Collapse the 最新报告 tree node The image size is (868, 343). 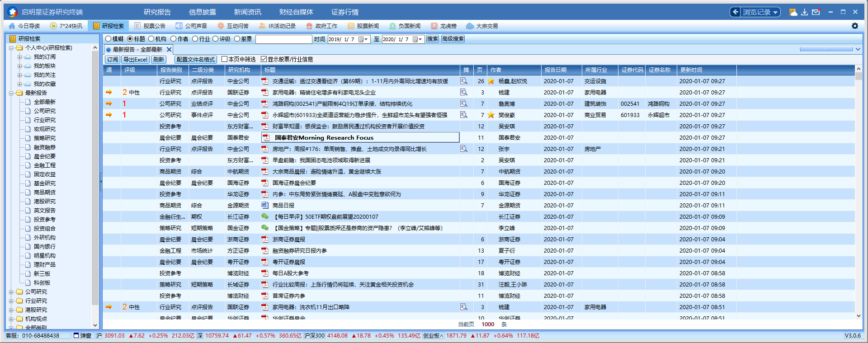pos(11,93)
